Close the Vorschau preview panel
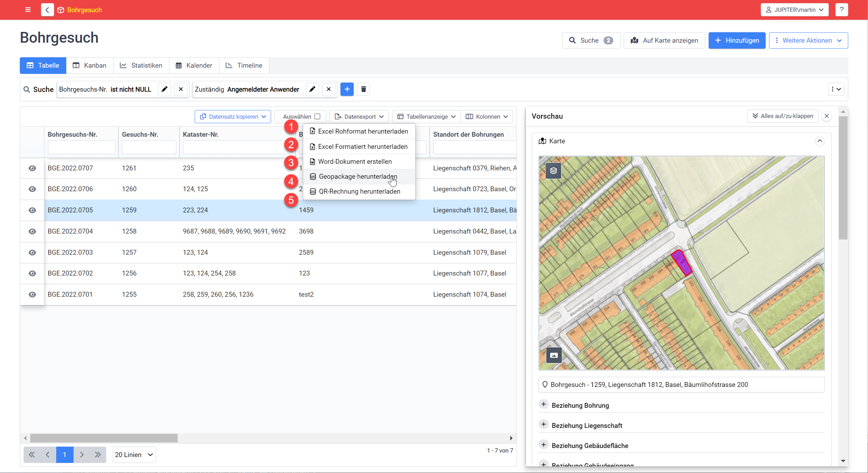 [827, 116]
